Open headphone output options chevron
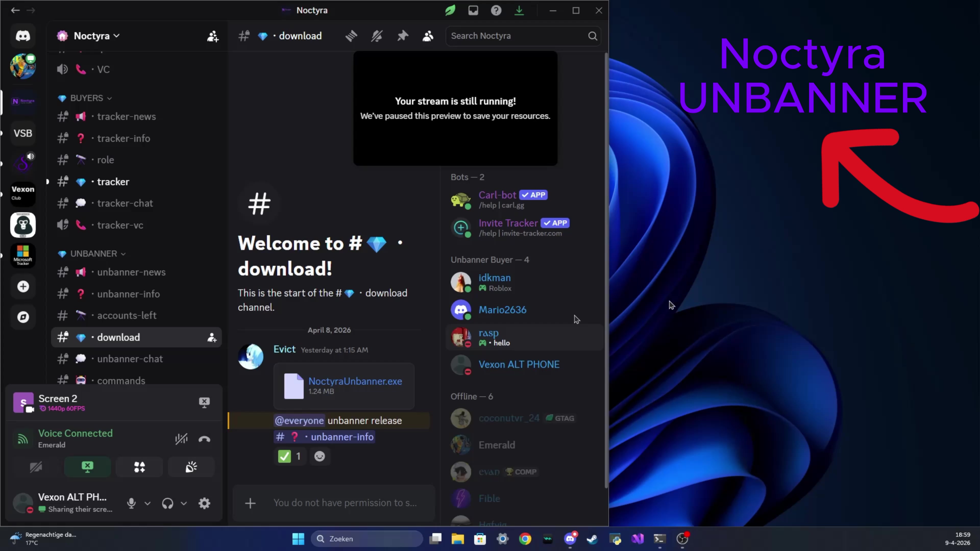The height and width of the screenshot is (551, 980). click(183, 503)
